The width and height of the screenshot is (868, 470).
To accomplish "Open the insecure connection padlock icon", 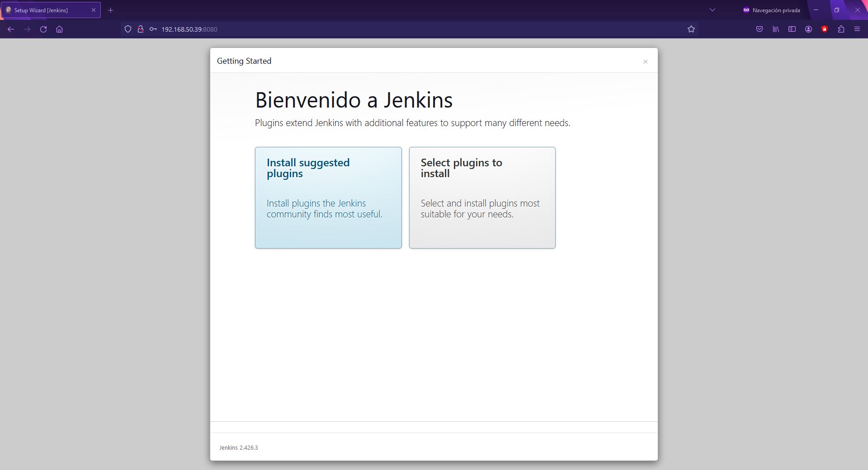I will click(141, 29).
